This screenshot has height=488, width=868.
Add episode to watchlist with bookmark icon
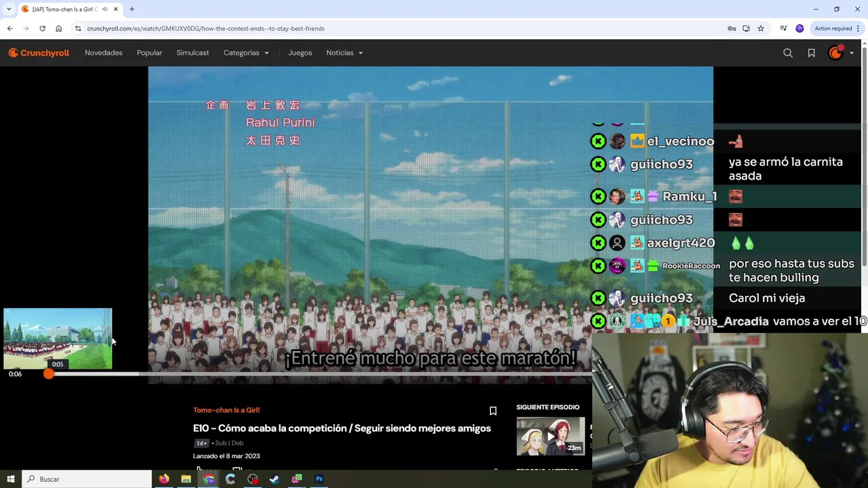coord(493,411)
